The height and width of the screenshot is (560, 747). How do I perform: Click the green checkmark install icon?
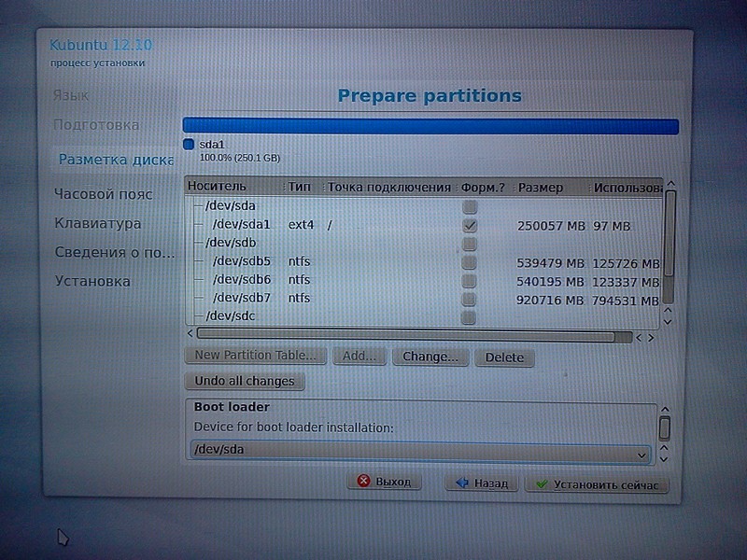542,484
